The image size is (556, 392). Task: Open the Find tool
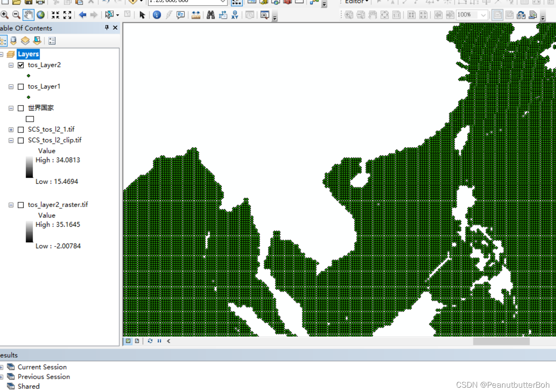point(210,15)
